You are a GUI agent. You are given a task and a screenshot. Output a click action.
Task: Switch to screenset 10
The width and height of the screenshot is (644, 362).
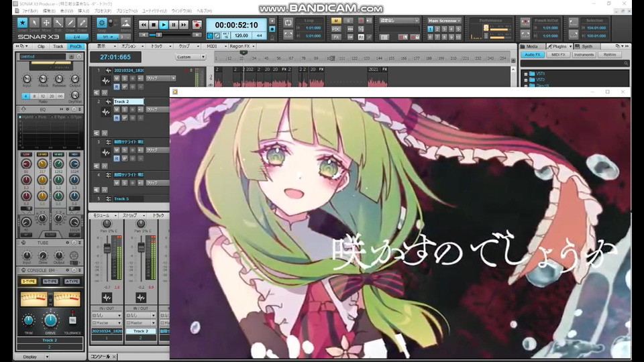458,37
